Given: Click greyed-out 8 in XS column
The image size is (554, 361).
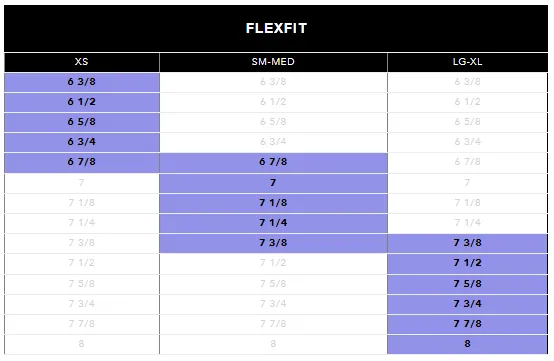Looking at the screenshot, I should [x=82, y=344].
